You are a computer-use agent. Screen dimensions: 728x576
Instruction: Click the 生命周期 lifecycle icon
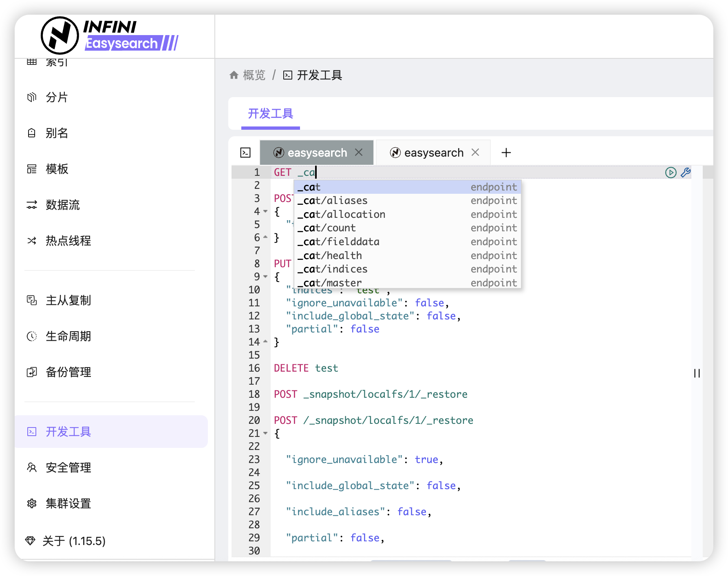click(32, 336)
